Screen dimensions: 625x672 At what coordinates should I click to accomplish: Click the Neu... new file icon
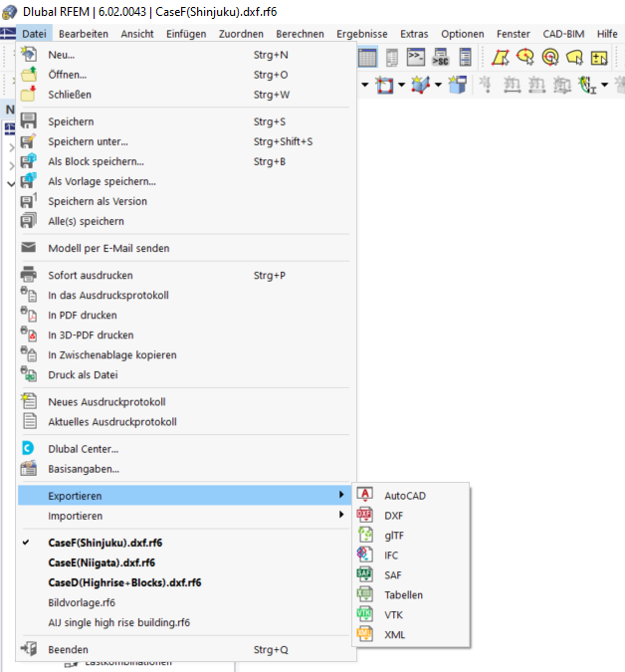pos(29,55)
